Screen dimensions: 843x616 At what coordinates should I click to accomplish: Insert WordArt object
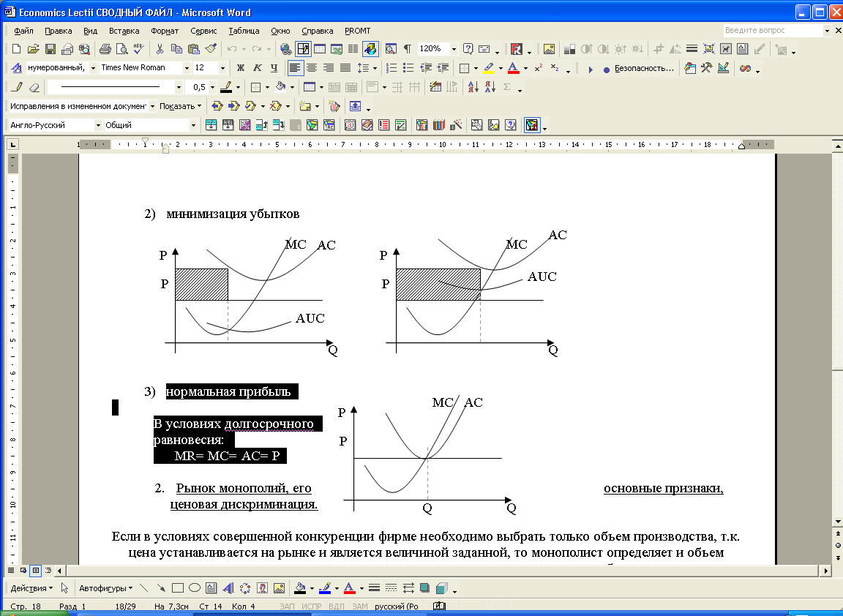(228, 588)
